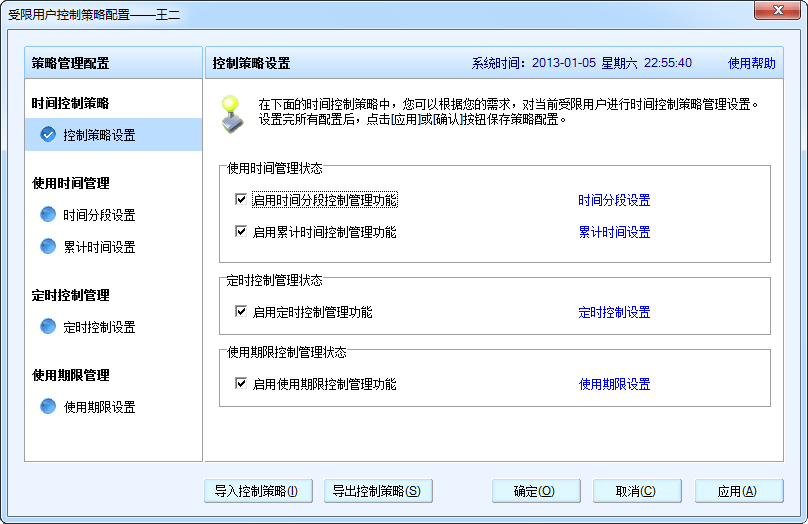The width and height of the screenshot is (808, 524).
Task: Select 时间分段设置 in the left sidebar
Action: point(99,215)
